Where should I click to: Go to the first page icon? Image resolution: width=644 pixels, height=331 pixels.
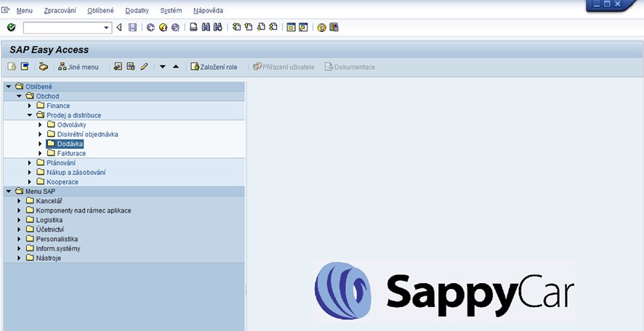click(236, 28)
